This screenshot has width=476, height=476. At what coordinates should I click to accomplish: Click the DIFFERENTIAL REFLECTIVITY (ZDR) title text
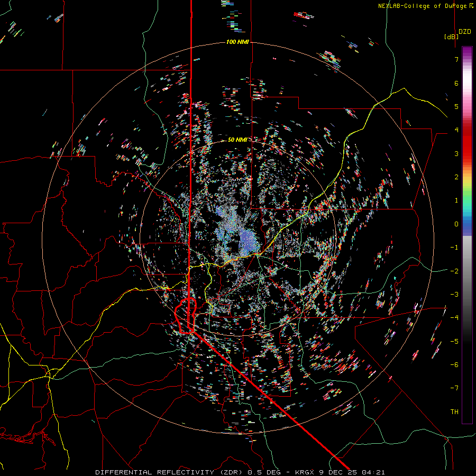[x=170, y=472]
